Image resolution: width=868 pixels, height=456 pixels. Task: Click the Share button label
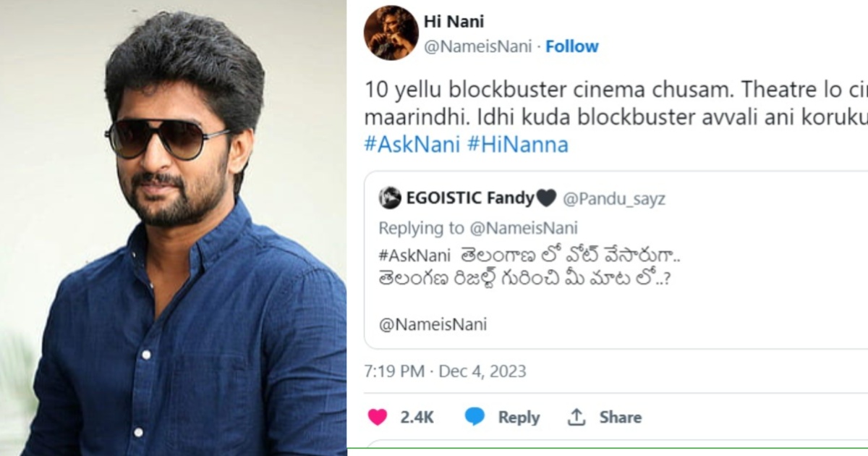click(x=620, y=418)
